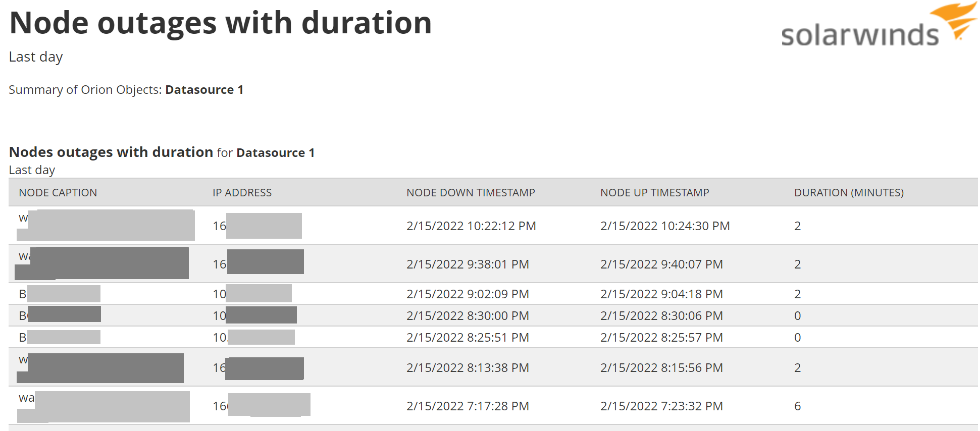Click redacted IP address in 7:17:28 PM row
This screenshot has width=980, height=431.
coord(262,405)
